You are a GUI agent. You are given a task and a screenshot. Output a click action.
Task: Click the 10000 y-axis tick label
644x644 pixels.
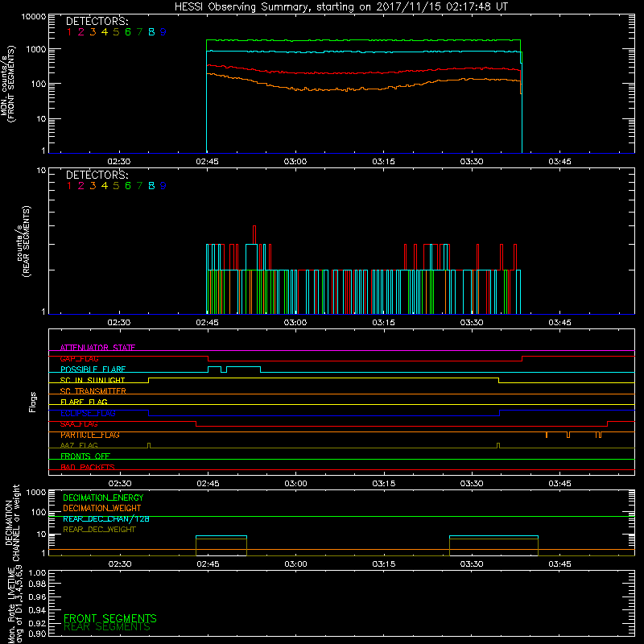click(x=34, y=16)
